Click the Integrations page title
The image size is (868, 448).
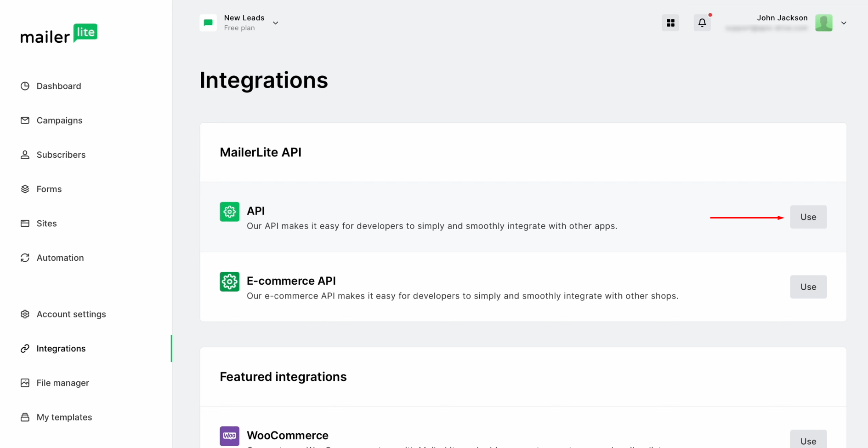tap(264, 80)
